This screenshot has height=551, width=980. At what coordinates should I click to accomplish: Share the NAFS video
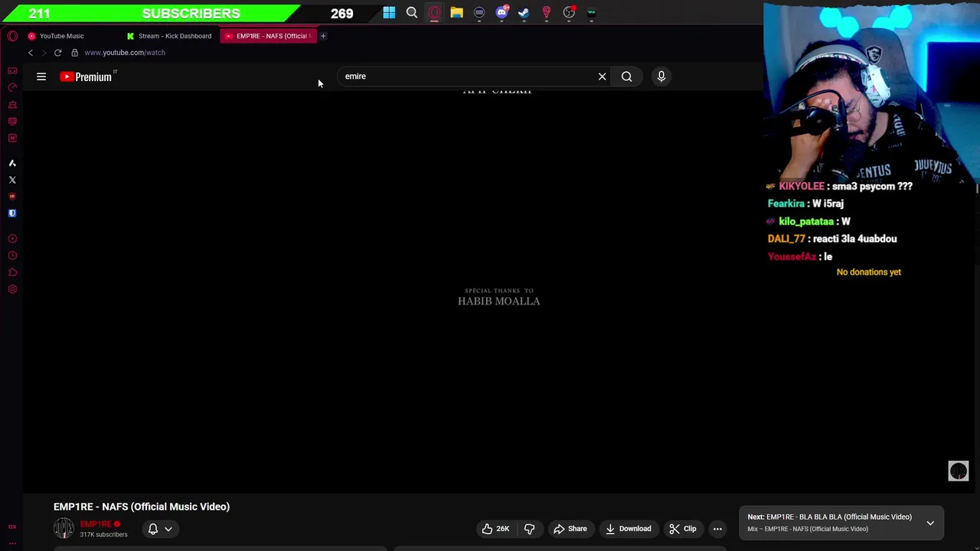(570, 529)
